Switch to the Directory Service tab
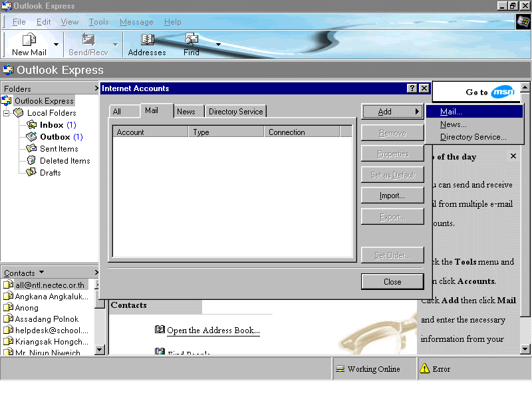Image resolution: width=532 pixels, height=399 pixels. 236,112
